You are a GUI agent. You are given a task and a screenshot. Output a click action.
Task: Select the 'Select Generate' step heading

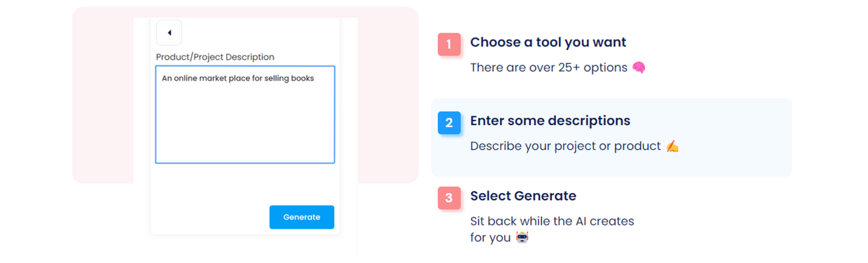(x=523, y=196)
